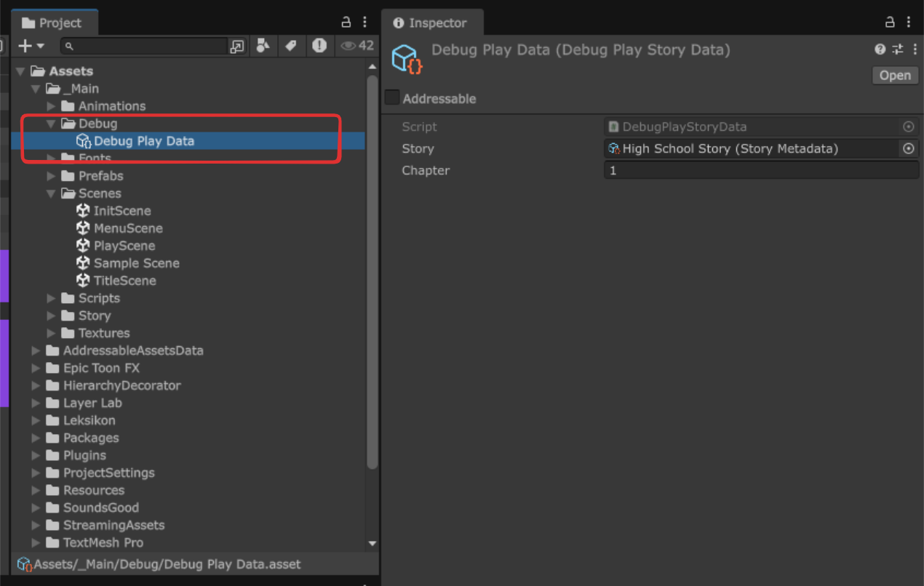This screenshot has height=586, width=924.
Task: Click the DebugPlayStoryData script picker icon
Action: [908, 126]
